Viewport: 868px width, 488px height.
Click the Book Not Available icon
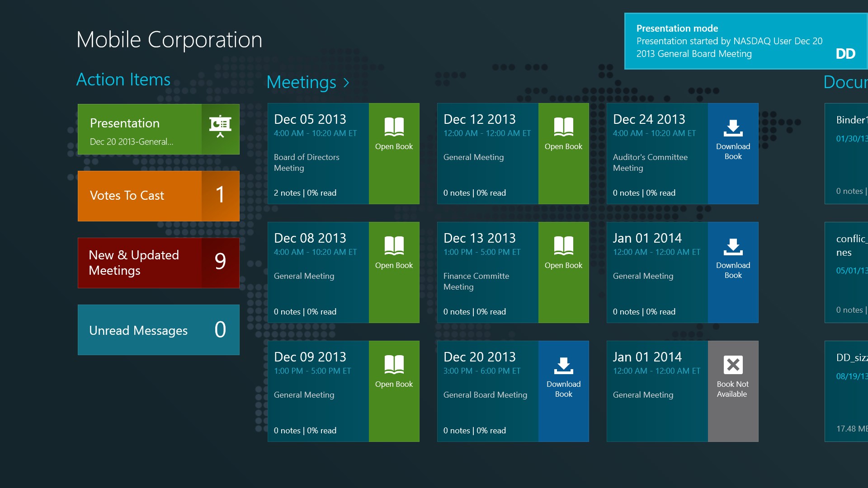pyautogui.click(x=732, y=365)
